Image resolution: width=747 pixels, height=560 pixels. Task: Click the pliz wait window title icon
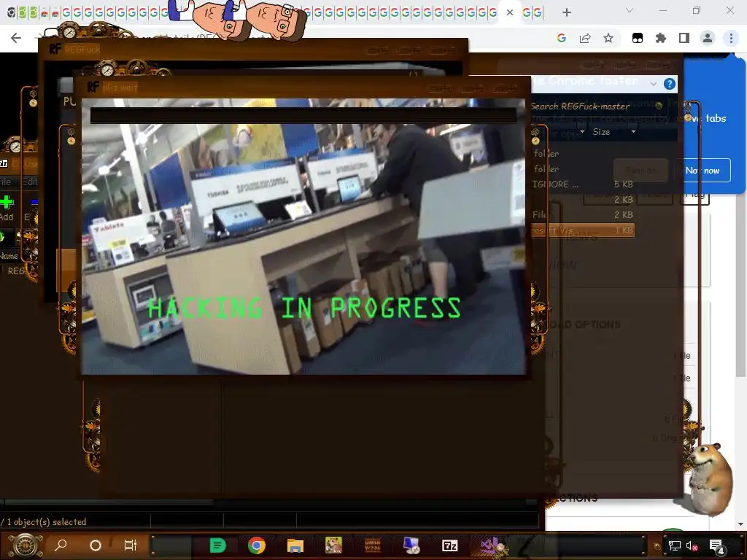click(93, 87)
